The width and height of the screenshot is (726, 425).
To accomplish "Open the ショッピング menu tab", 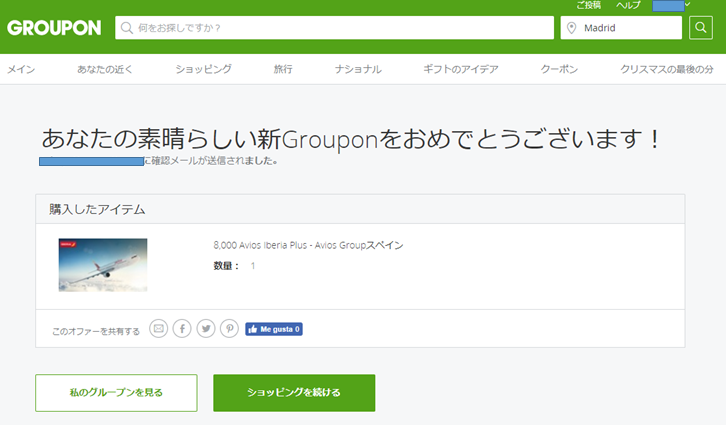I will coord(203,69).
